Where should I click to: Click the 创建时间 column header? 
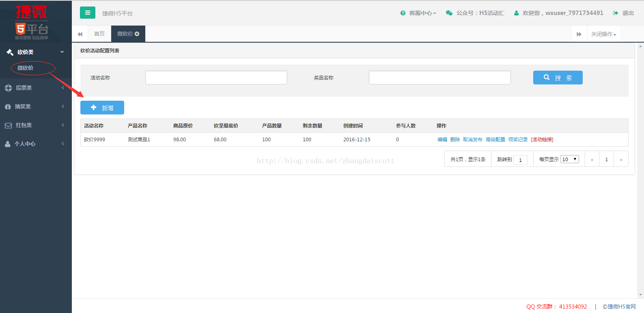353,126
